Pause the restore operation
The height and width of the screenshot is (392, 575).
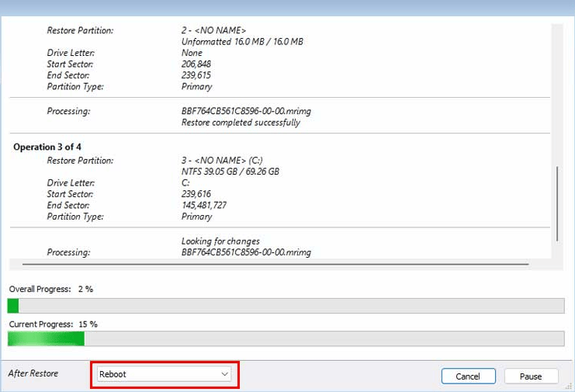(531, 376)
